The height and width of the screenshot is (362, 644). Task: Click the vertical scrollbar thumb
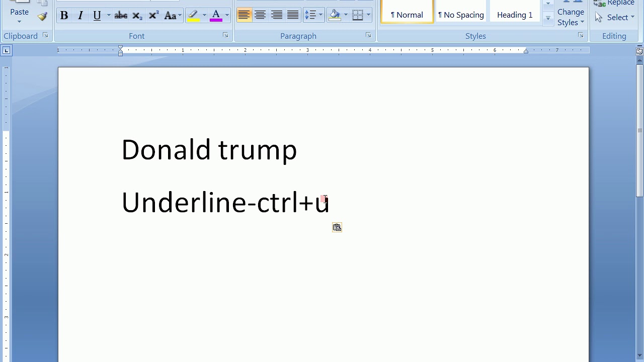pos(639,130)
